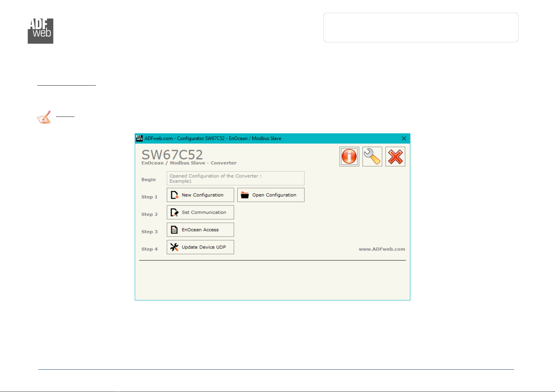Click the Step 3 label
Viewport: 555px width, 392px height.
150,232
